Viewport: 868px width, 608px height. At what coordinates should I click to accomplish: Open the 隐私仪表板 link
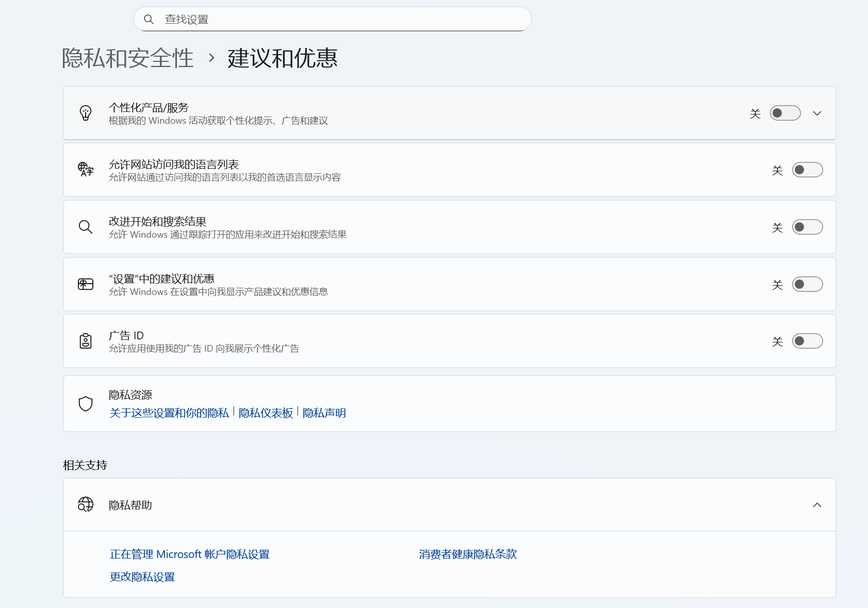266,413
